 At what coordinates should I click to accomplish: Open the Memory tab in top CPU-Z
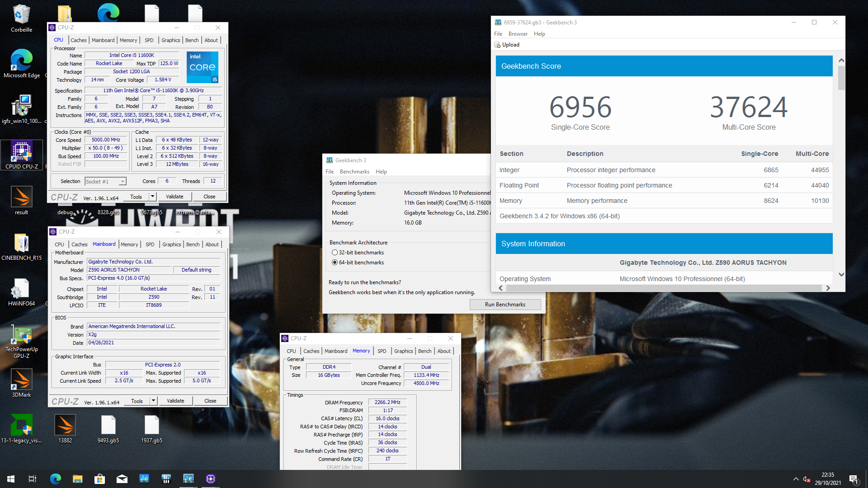click(128, 40)
